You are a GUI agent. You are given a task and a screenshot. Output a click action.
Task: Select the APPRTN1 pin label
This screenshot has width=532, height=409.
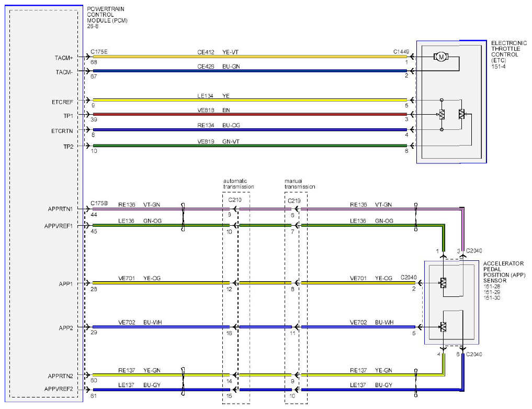(x=60, y=209)
